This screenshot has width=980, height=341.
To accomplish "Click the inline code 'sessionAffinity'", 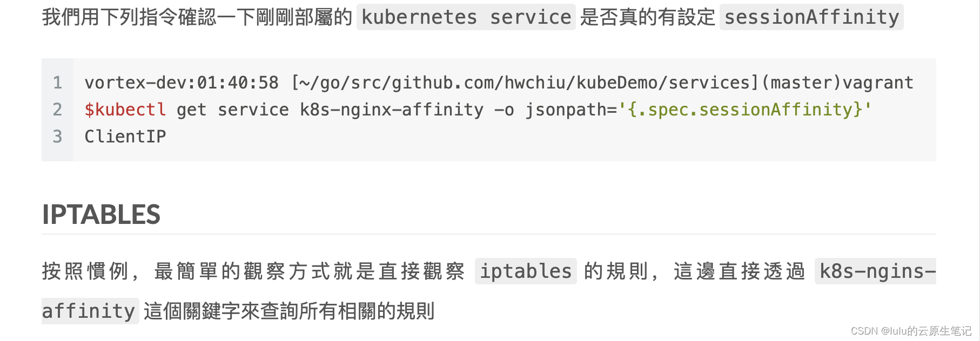I will (x=811, y=17).
